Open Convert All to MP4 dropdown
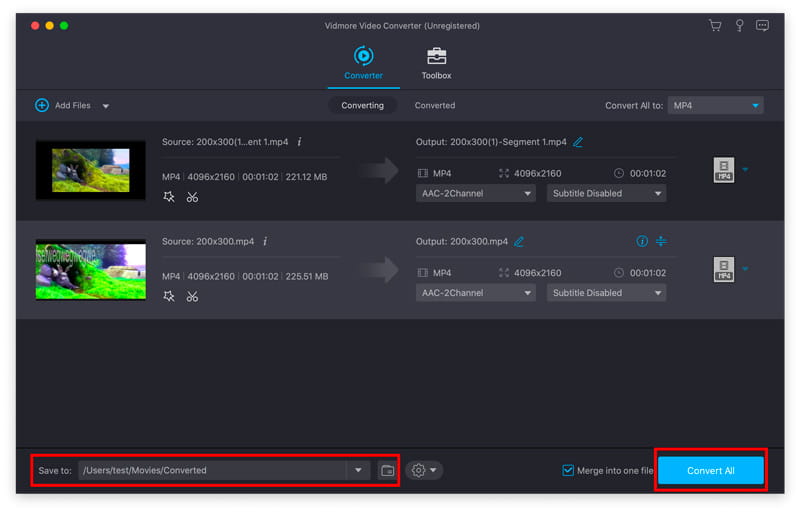This screenshot has width=800, height=512. click(715, 106)
